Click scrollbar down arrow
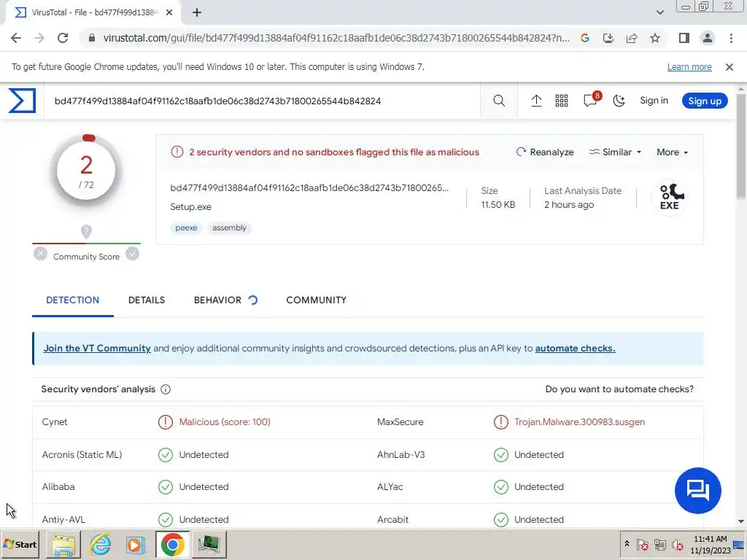The image size is (747, 560). tap(741, 522)
